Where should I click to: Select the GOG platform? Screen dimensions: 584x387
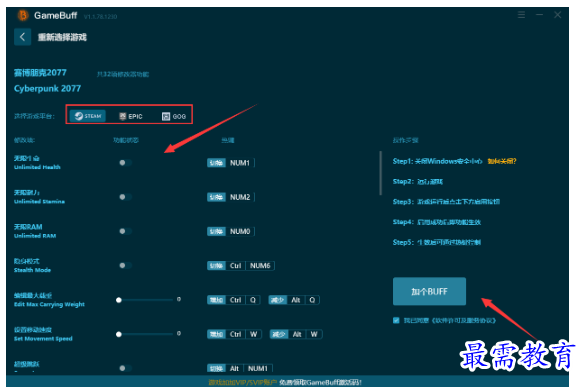[x=174, y=116]
